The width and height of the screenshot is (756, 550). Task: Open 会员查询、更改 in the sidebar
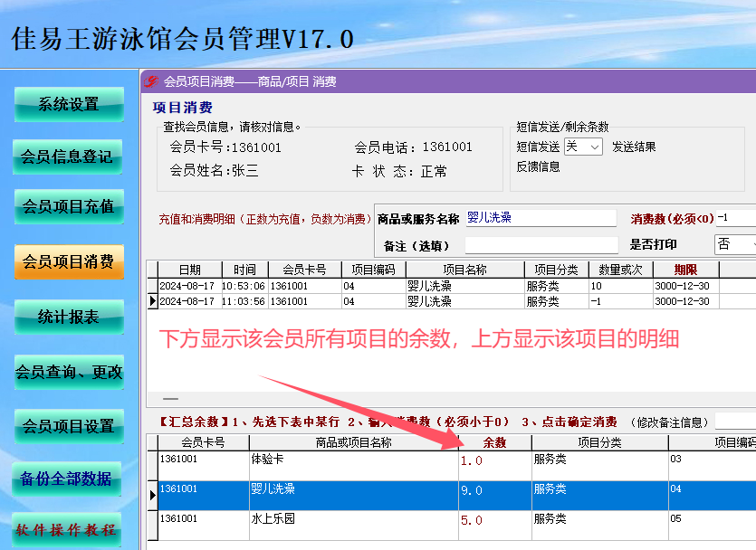[69, 372]
